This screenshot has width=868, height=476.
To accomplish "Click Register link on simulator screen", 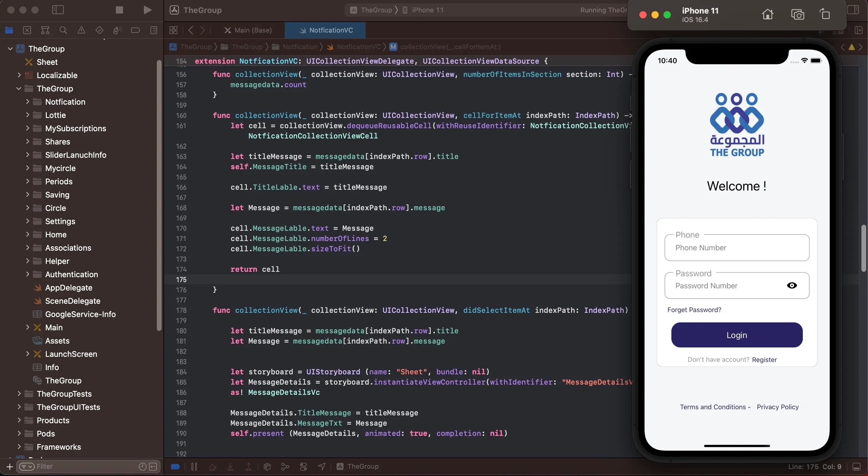I will (x=765, y=359).
